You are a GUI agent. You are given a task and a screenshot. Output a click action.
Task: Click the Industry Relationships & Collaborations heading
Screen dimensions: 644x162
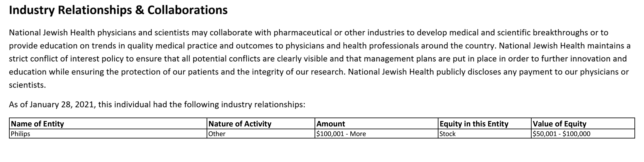[118, 10]
